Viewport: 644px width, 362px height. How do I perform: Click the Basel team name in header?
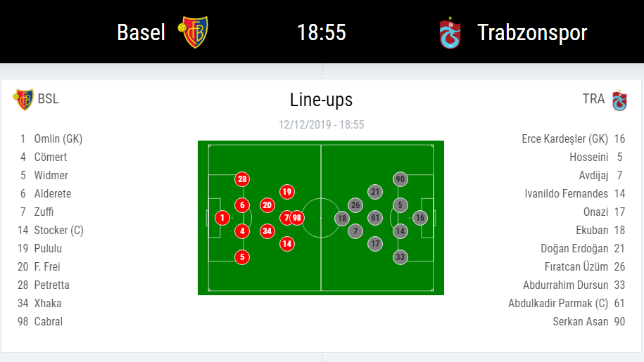point(141,32)
